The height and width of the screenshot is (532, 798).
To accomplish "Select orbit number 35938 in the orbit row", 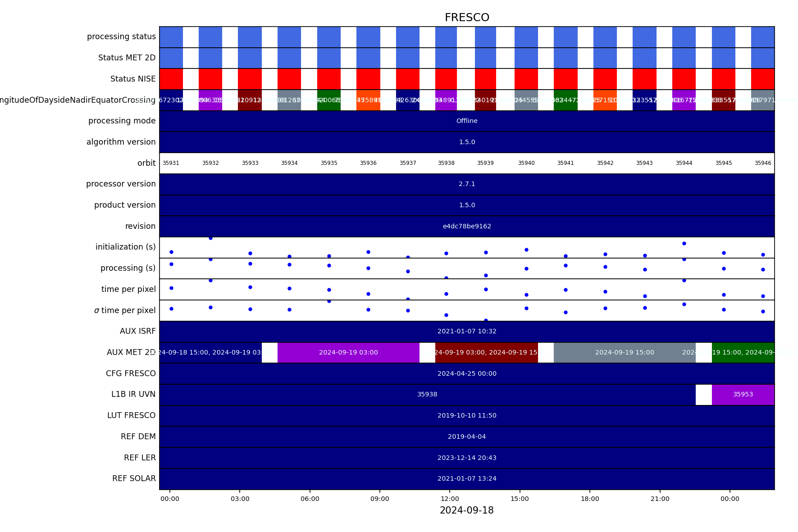I will [446, 163].
